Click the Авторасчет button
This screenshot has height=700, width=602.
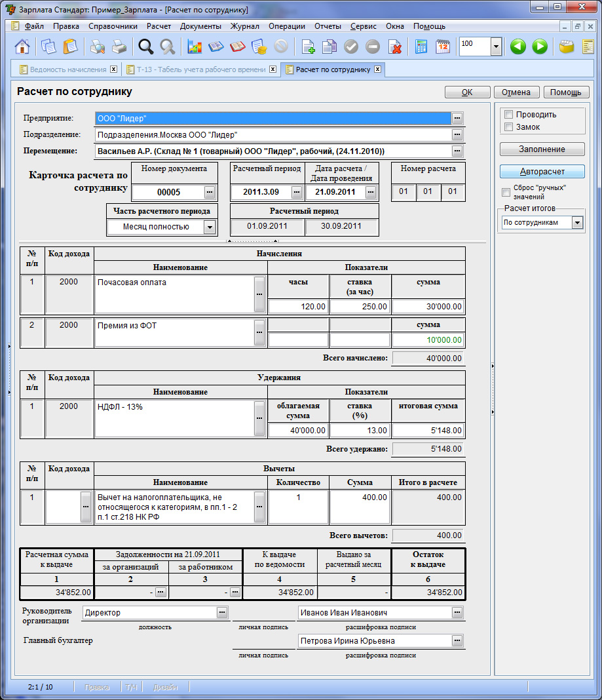pyautogui.click(x=542, y=172)
